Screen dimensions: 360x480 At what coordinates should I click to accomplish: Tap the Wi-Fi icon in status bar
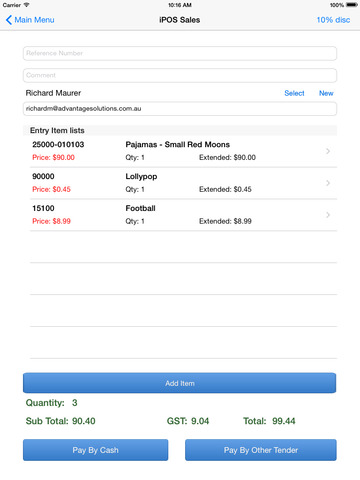tap(26, 5)
